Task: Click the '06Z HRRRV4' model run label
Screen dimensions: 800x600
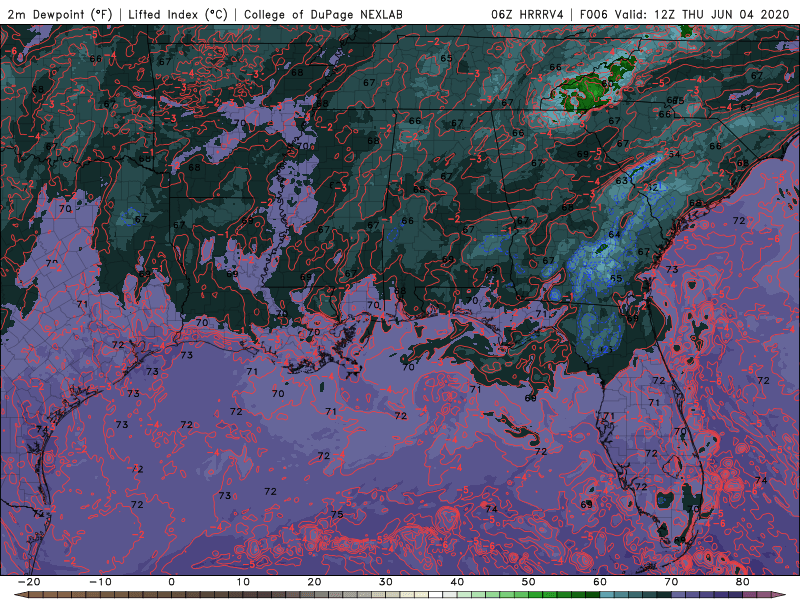Action: point(527,14)
